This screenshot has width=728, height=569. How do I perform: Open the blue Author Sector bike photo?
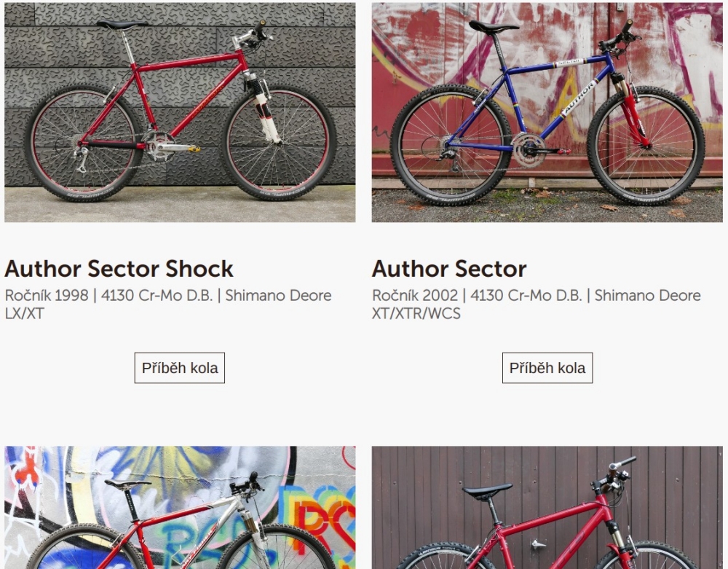(x=547, y=112)
